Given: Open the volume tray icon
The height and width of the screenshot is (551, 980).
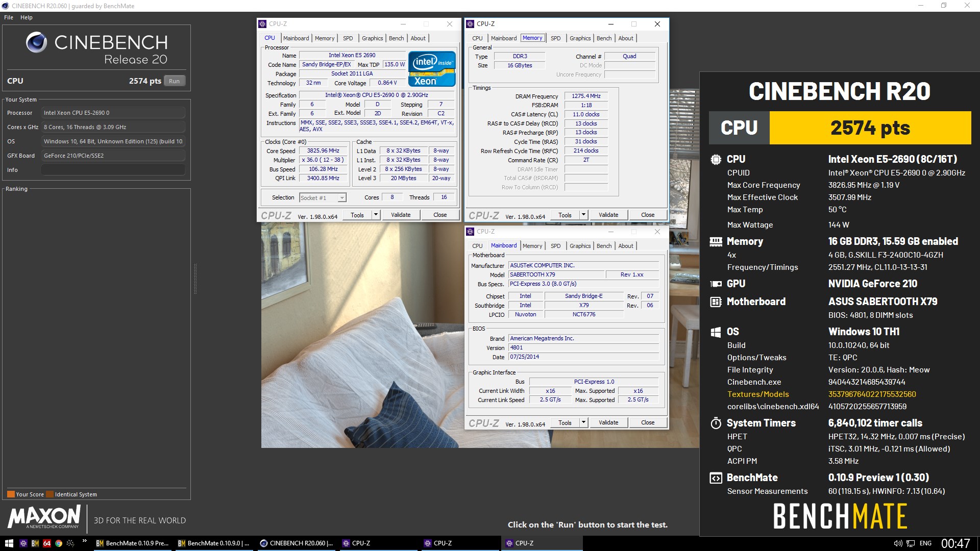Looking at the screenshot, I should click(x=898, y=543).
